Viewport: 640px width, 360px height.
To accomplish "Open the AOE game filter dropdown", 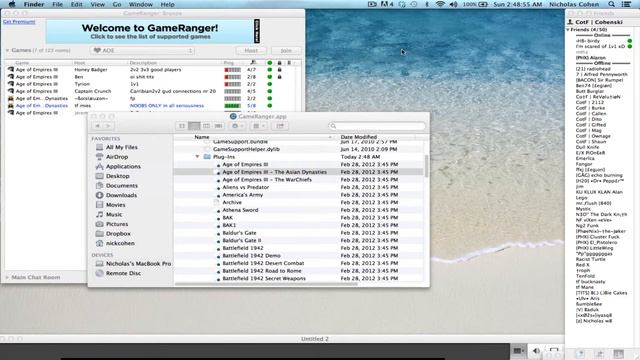I will click(142, 51).
